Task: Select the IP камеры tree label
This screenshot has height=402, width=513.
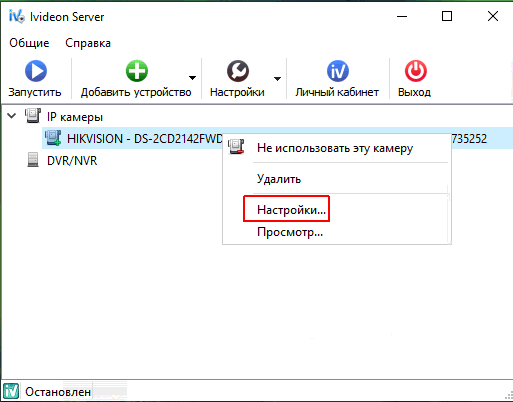Action: pyautogui.click(x=75, y=117)
